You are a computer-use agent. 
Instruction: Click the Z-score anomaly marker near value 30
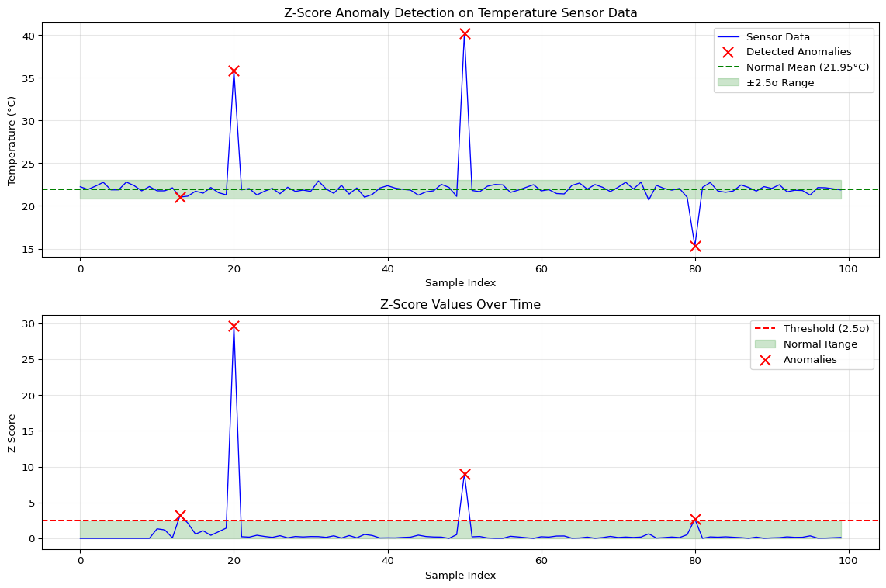coord(234,326)
